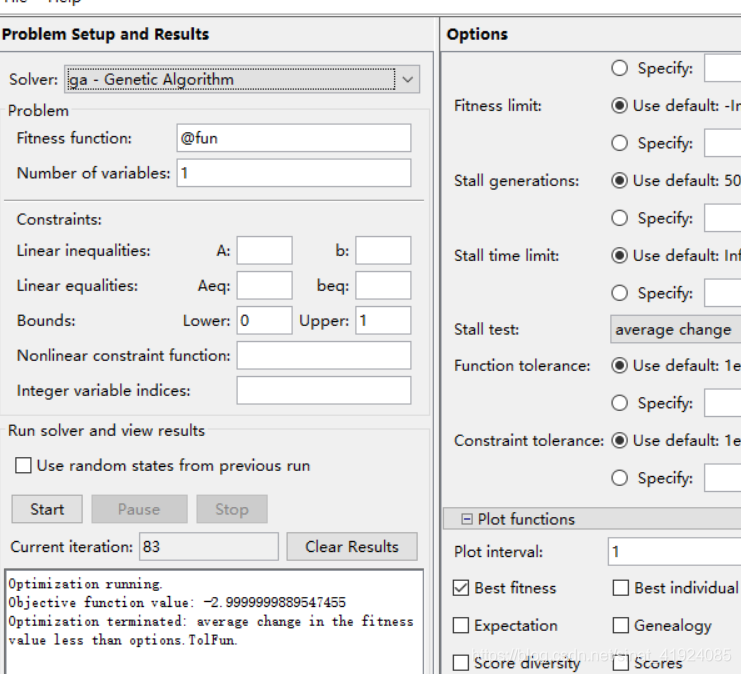Viewport: 741px width, 674px height.
Task: Check the Best individual plot checkbox
Action: pos(620,588)
